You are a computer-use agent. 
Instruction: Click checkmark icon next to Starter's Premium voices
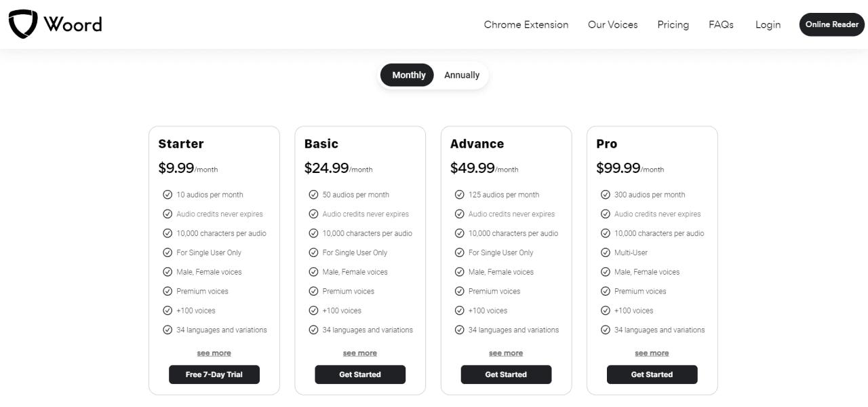[167, 291]
